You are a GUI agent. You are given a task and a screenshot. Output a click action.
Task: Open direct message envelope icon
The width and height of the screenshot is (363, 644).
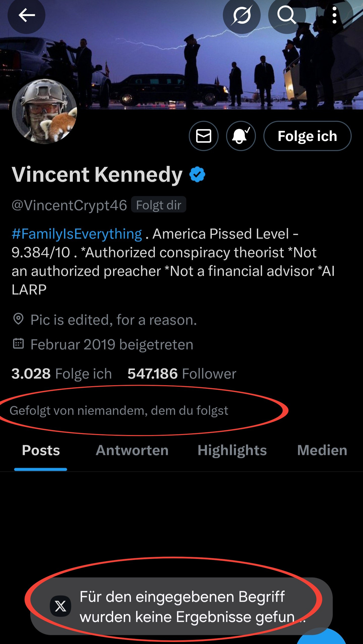click(x=203, y=136)
